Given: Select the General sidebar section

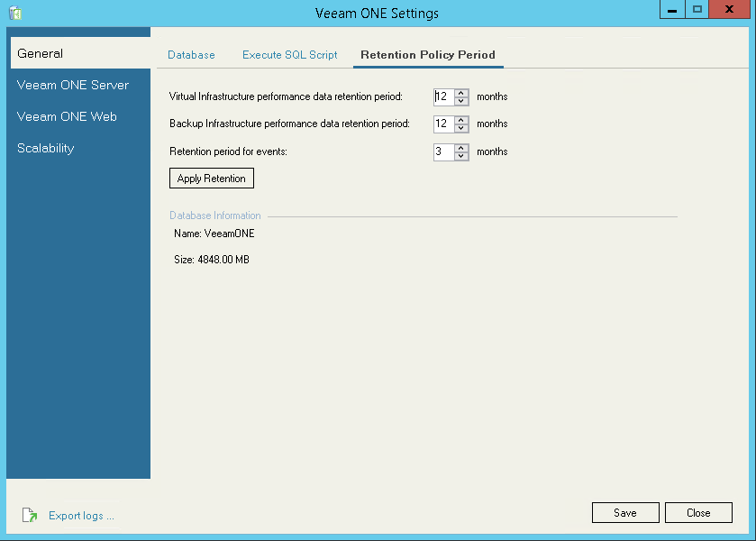Looking at the screenshot, I should [x=80, y=53].
